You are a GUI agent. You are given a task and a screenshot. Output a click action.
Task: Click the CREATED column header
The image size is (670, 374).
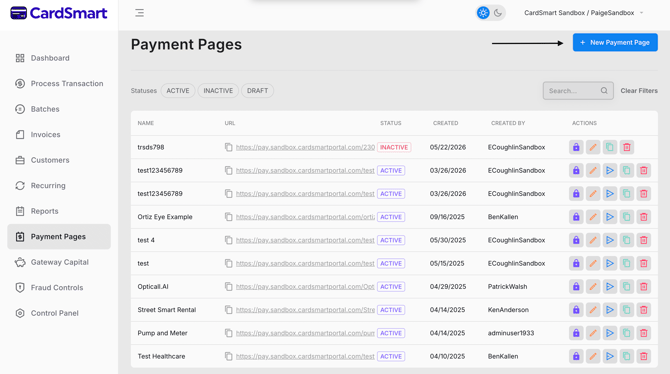pyautogui.click(x=445, y=123)
